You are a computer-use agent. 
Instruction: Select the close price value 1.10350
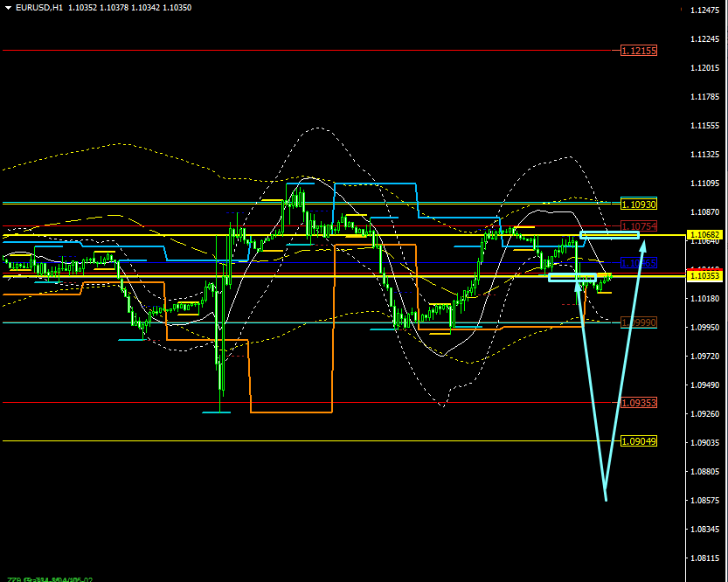tap(177, 8)
